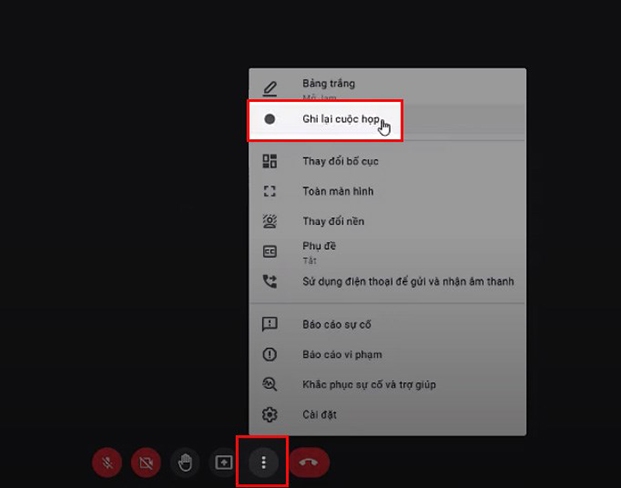Image resolution: width=621 pixels, height=488 pixels.
Task: End the call with red hang-up button
Action: point(309,462)
